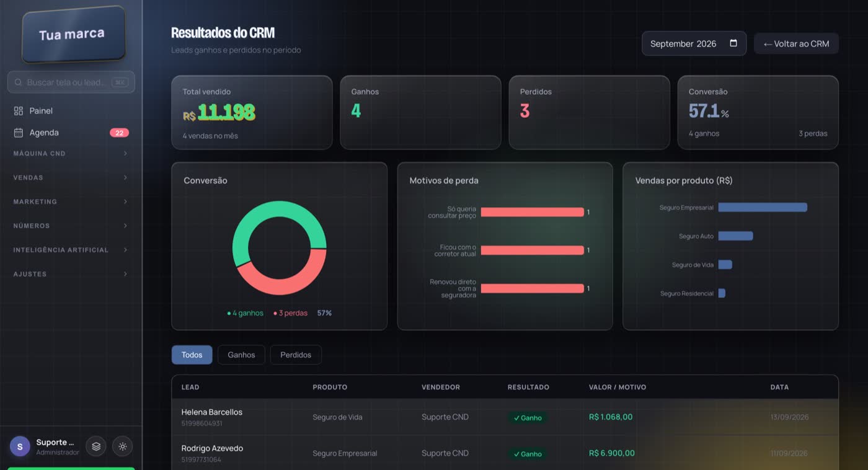Open the layers stack icon button

(96, 446)
